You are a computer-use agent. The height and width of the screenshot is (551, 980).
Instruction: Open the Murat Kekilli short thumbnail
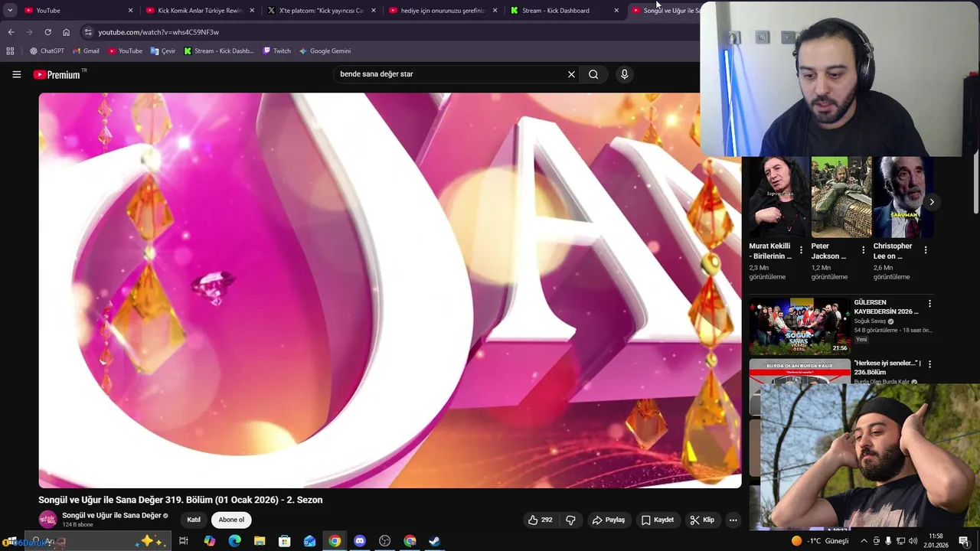click(x=779, y=197)
